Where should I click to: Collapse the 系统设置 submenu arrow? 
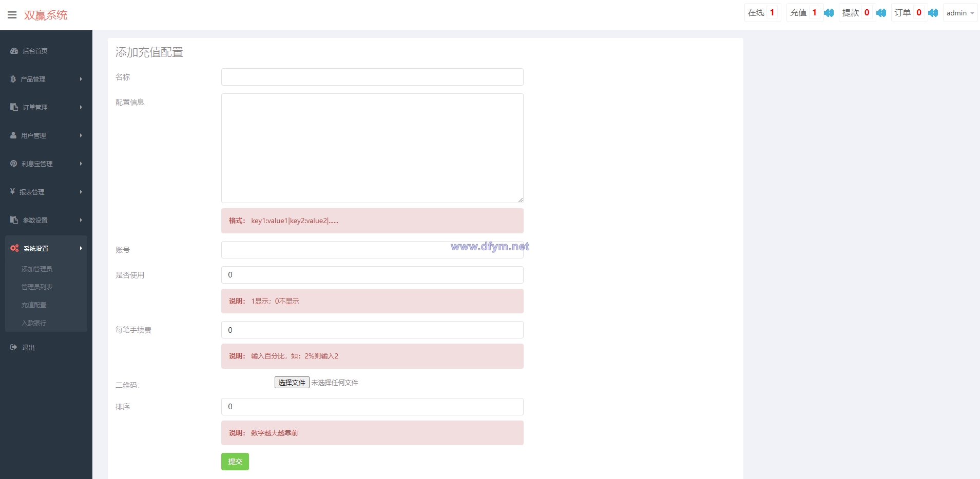click(81, 248)
